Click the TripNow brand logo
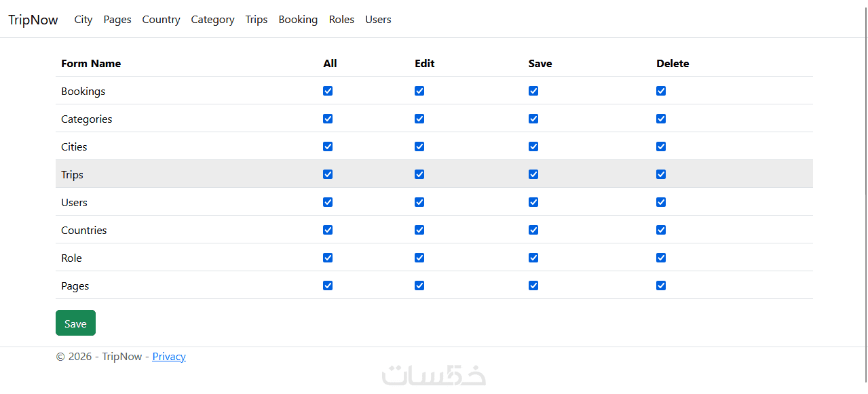The image size is (868, 394). [33, 20]
